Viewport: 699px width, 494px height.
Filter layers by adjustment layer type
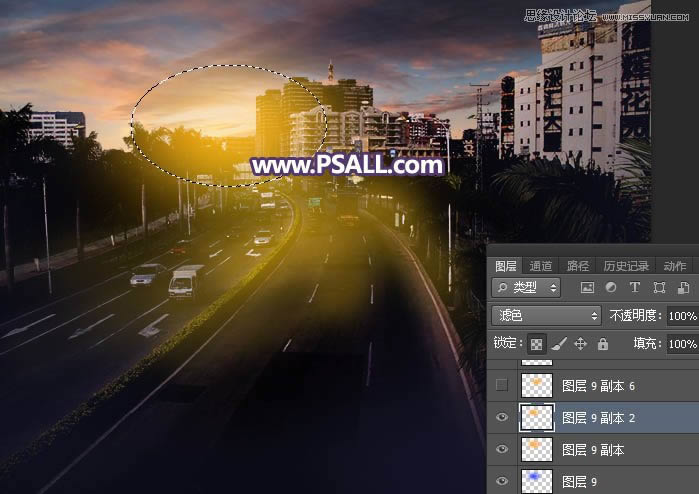[612, 288]
